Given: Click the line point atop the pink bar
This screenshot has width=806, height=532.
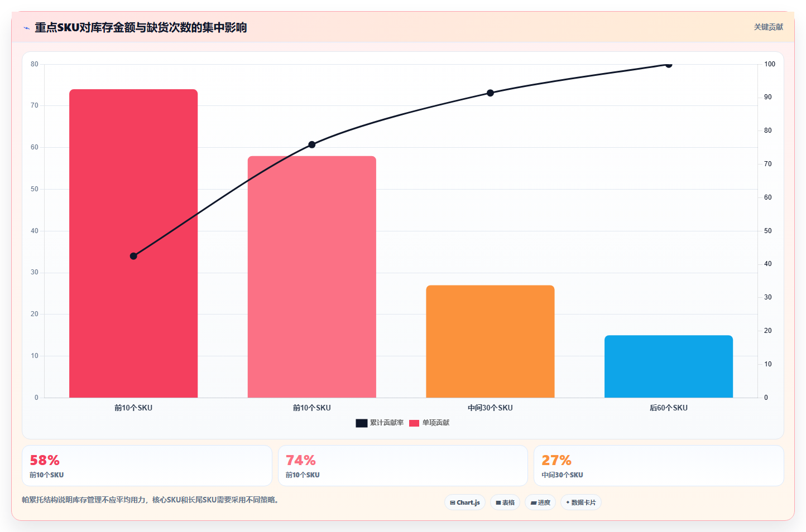Looking at the screenshot, I should pyautogui.click(x=312, y=144).
